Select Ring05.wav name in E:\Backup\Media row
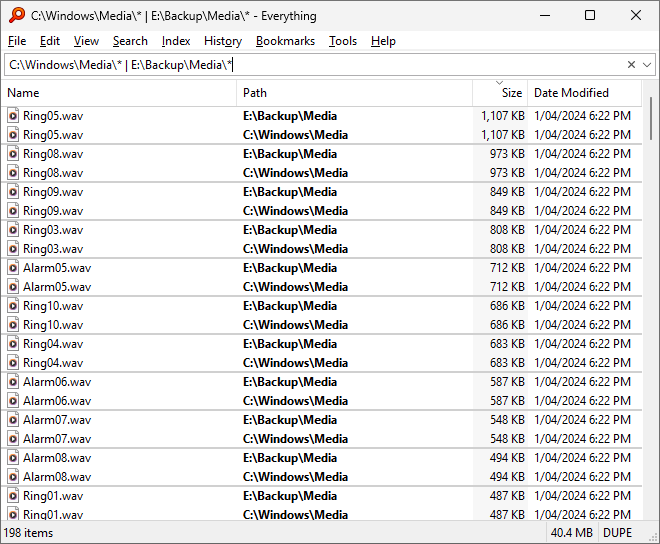Viewport: 660px width, 544px height. [53, 116]
